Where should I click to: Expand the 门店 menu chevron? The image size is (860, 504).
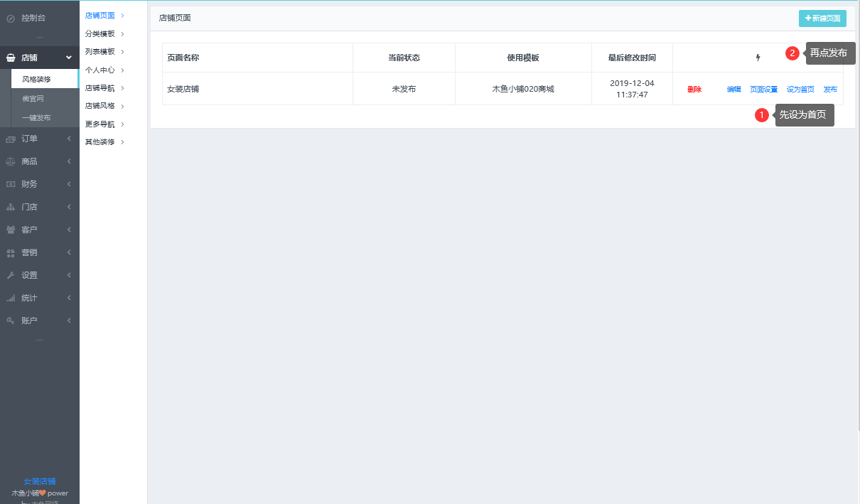(x=69, y=207)
